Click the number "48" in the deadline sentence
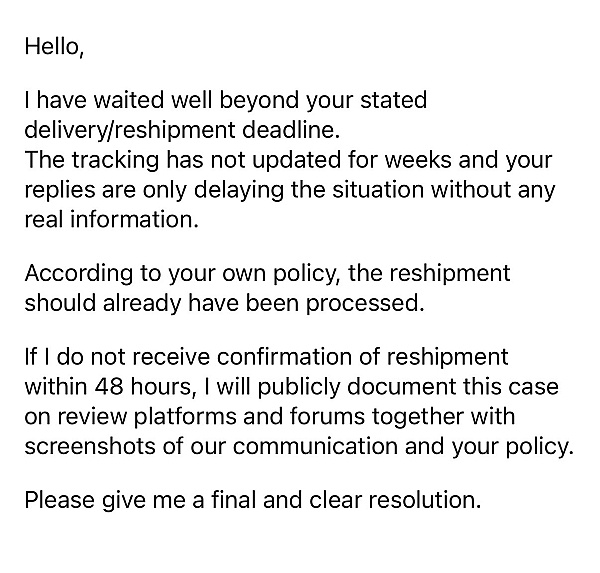This screenshot has width=600, height=573. (109, 387)
